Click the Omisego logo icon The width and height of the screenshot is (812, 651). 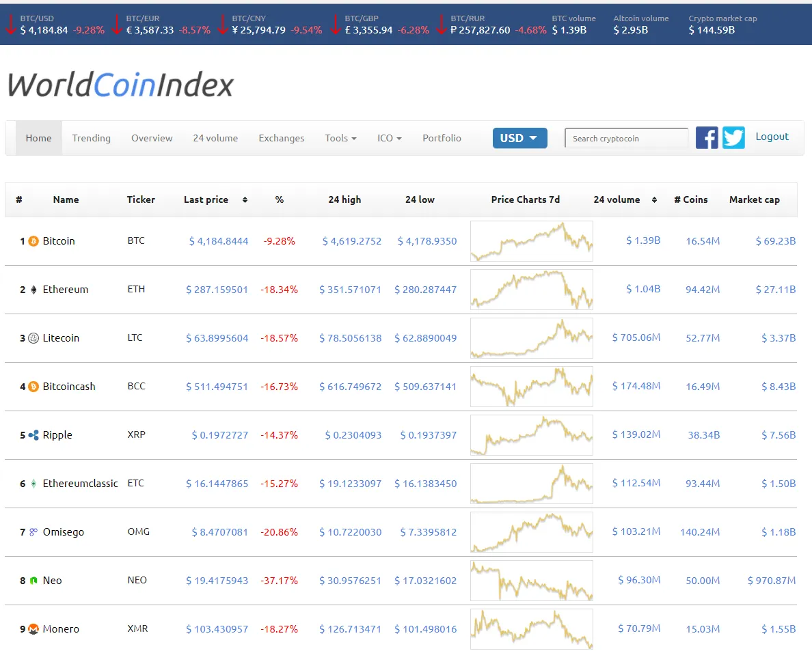(33, 532)
